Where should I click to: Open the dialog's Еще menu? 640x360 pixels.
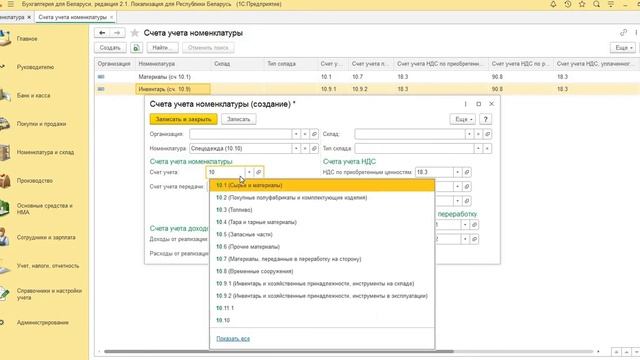(x=462, y=119)
